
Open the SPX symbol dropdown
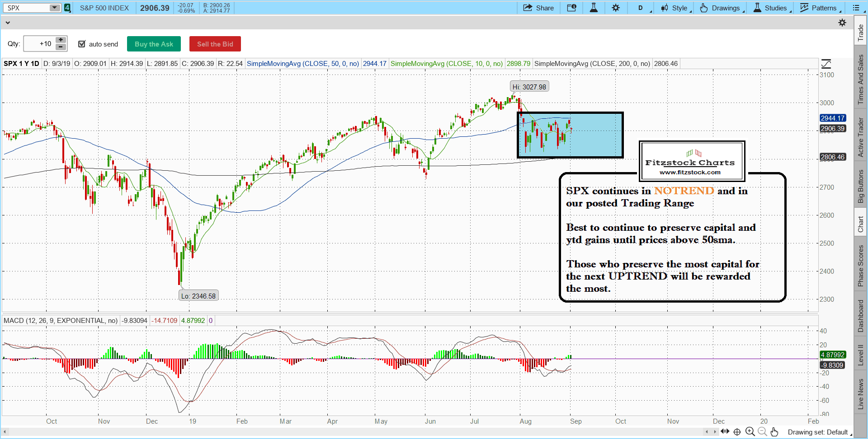point(54,8)
